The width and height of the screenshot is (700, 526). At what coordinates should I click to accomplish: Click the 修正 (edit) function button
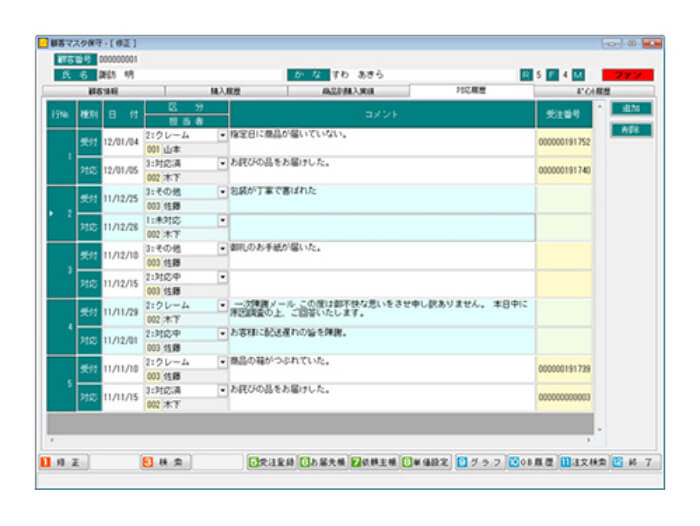click(x=62, y=462)
